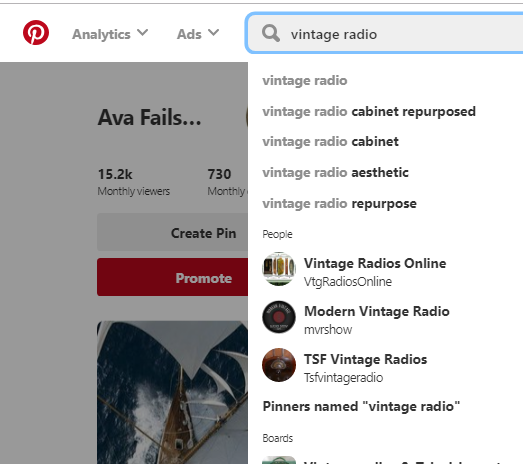Screen dimensions: 523x464
Task: Click the People section header
Action: [277, 234]
